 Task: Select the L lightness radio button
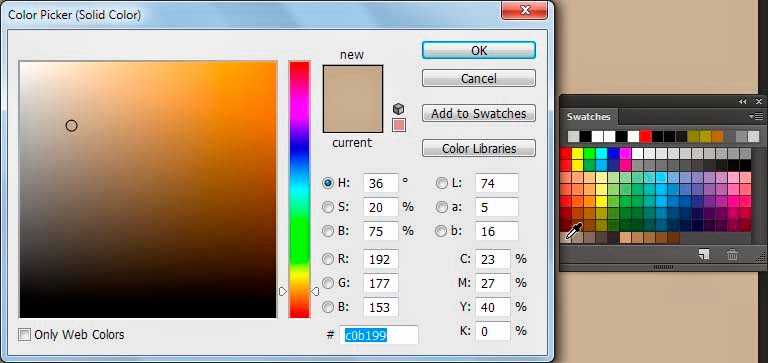tap(442, 183)
